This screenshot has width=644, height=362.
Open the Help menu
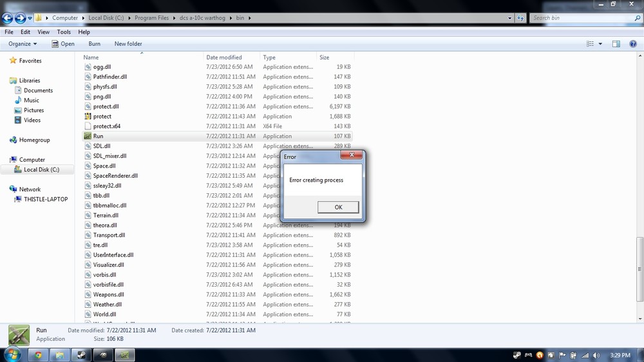click(x=84, y=32)
